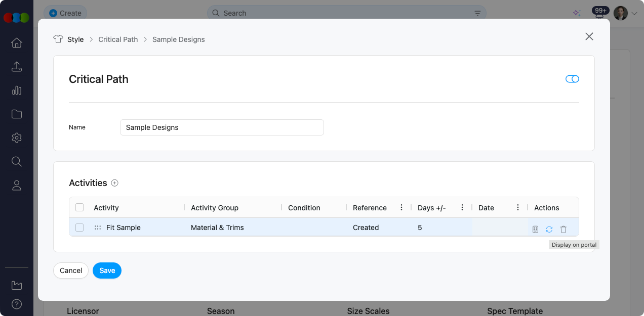Open the Home icon in sidebar
The height and width of the screenshot is (316, 644).
click(17, 43)
